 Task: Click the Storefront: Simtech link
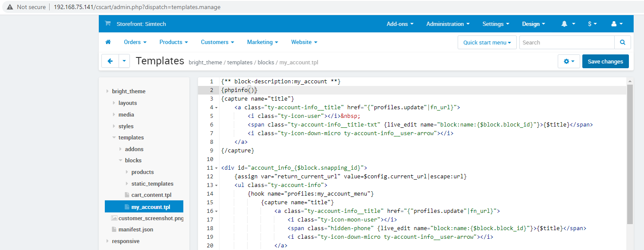141,24
